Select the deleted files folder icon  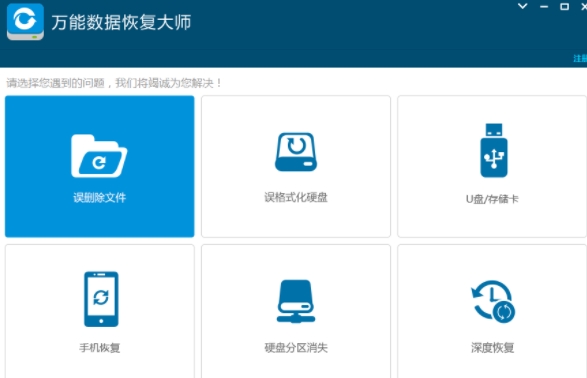99,156
